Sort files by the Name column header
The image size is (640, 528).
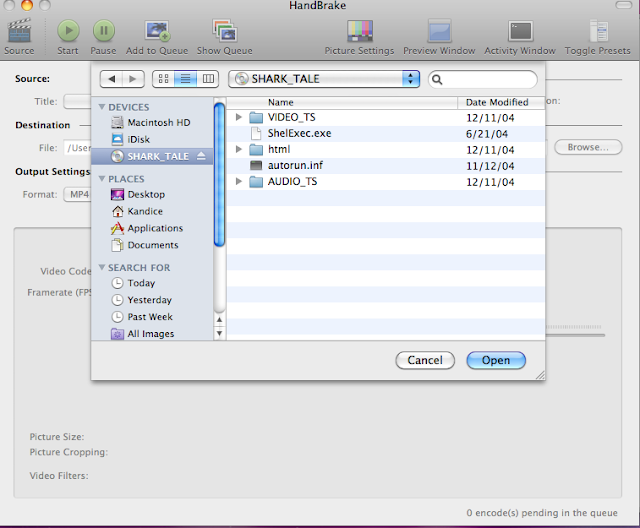click(x=342, y=102)
